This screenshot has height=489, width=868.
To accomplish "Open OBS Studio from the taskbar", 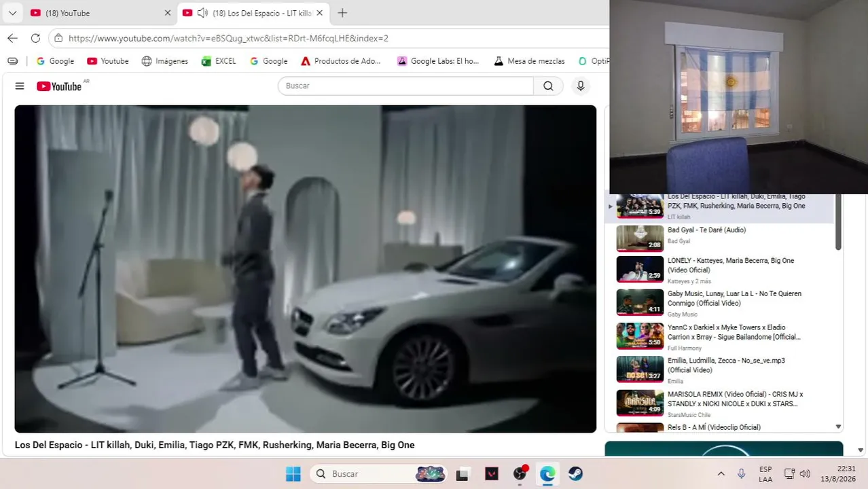I will (x=520, y=473).
